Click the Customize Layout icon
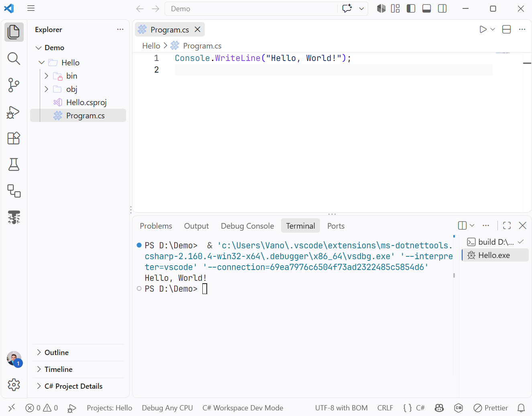 pyautogui.click(x=395, y=8)
